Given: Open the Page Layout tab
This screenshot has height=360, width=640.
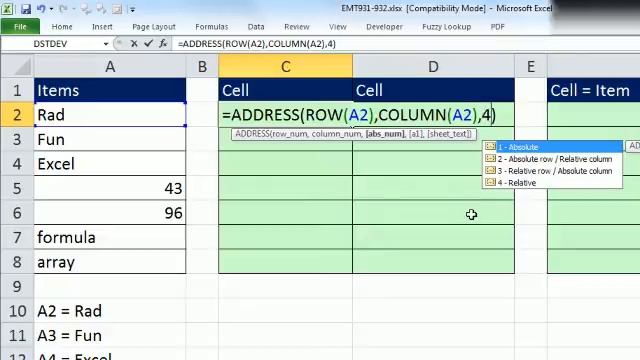Looking at the screenshot, I should click(x=154, y=27).
